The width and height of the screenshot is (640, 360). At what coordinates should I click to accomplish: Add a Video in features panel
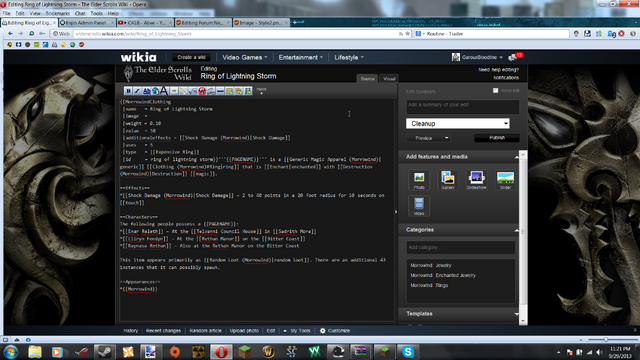(x=419, y=205)
